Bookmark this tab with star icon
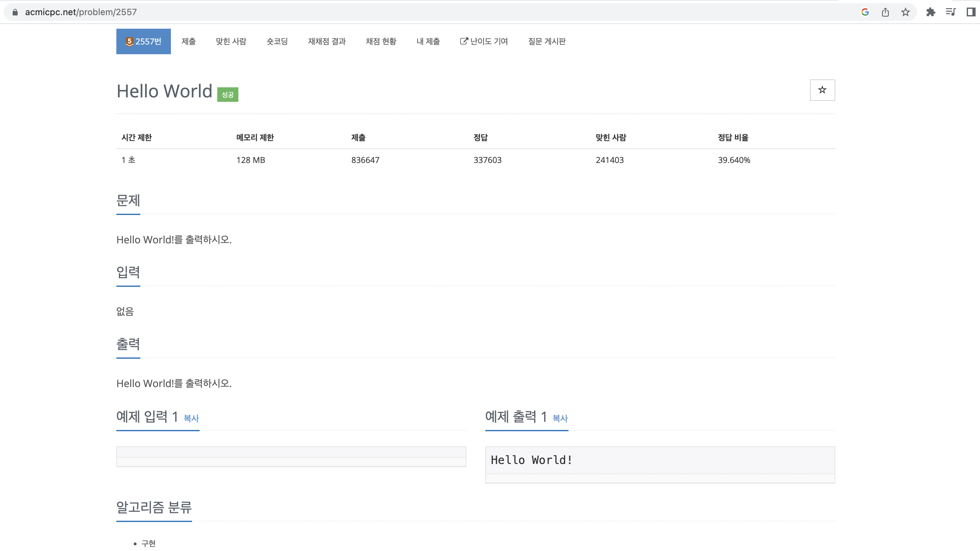 pyautogui.click(x=906, y=12)
